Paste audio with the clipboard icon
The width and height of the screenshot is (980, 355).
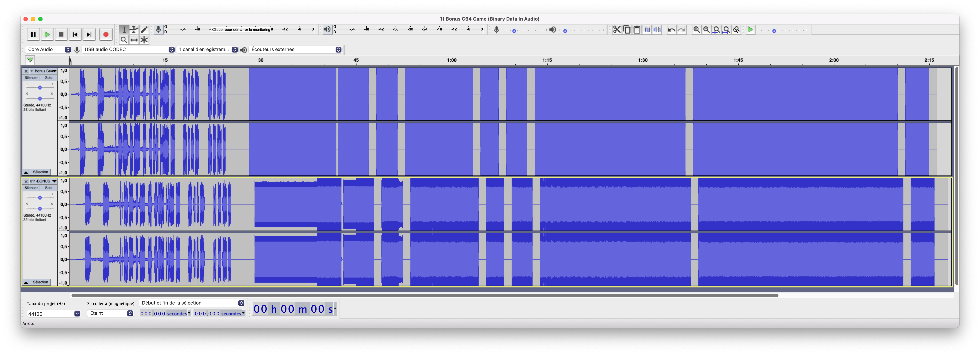(637, 30)
